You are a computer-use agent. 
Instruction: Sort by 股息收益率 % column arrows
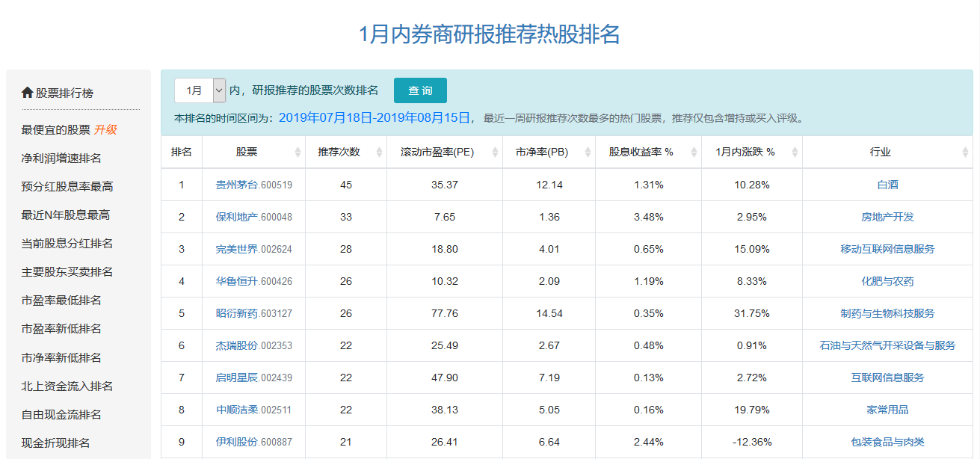(x=694, y=153)
